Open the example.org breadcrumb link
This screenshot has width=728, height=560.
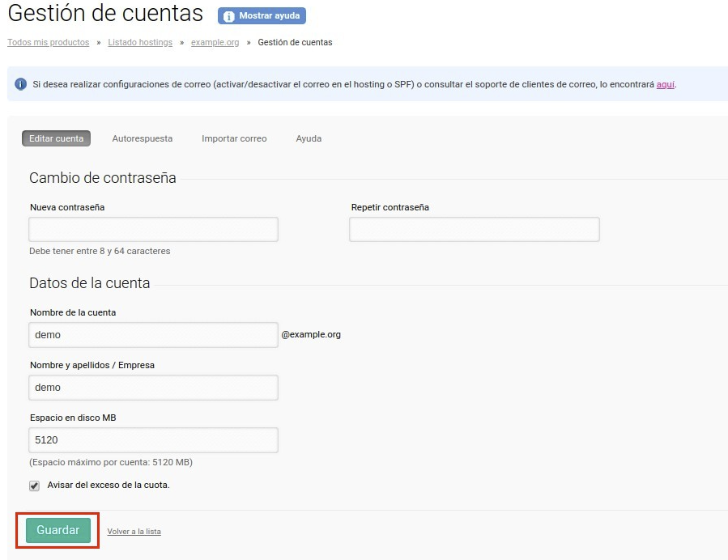[x=215, y=42]
